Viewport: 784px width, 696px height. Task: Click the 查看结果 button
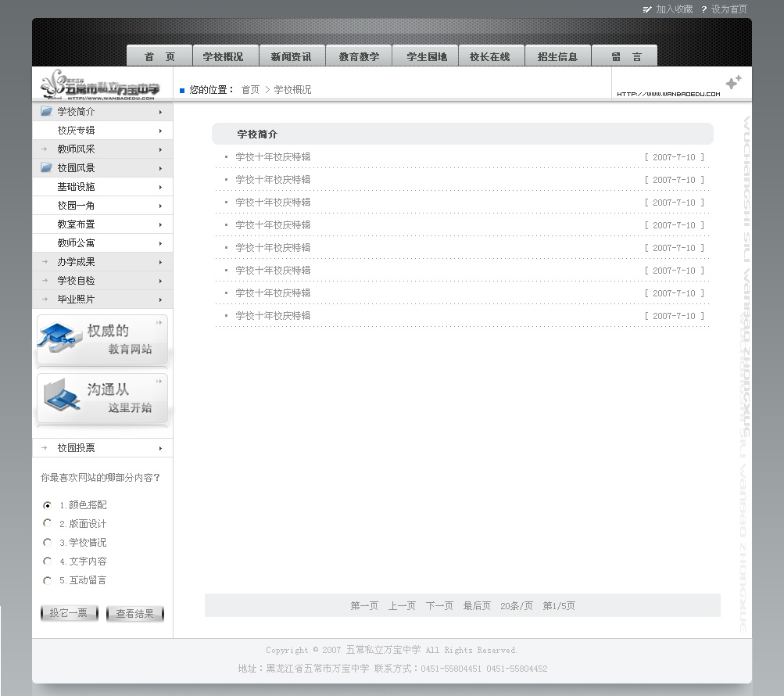pyautogui.click(x=135, y=614)
